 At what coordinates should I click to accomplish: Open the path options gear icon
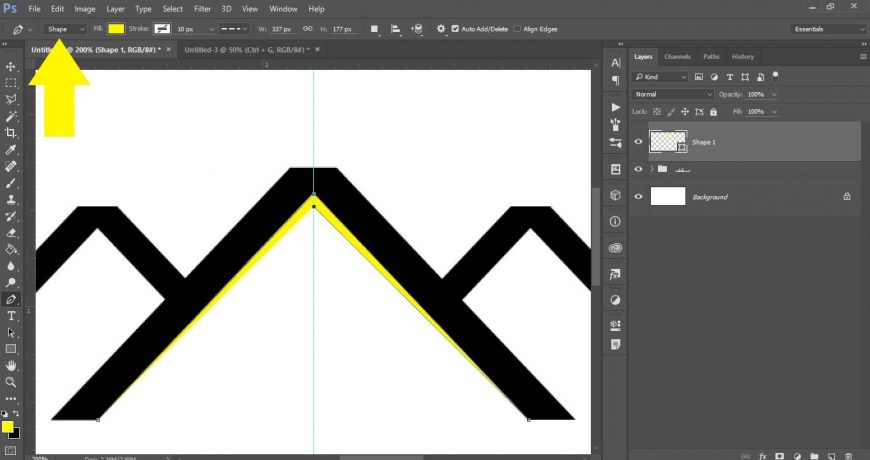tap(441, 29)
